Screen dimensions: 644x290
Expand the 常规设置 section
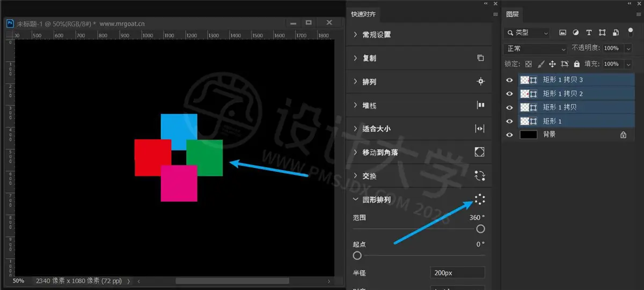(355, 34)
